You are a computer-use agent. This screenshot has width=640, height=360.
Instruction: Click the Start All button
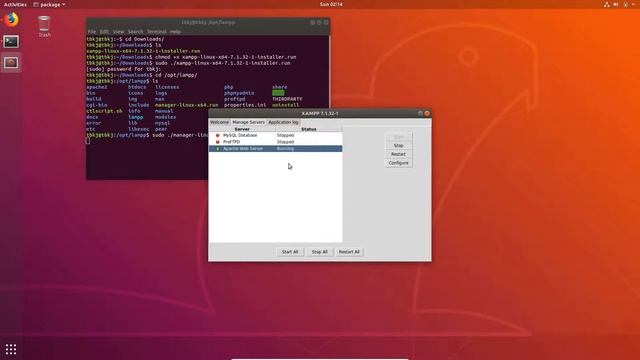click(x=290, y=252)
